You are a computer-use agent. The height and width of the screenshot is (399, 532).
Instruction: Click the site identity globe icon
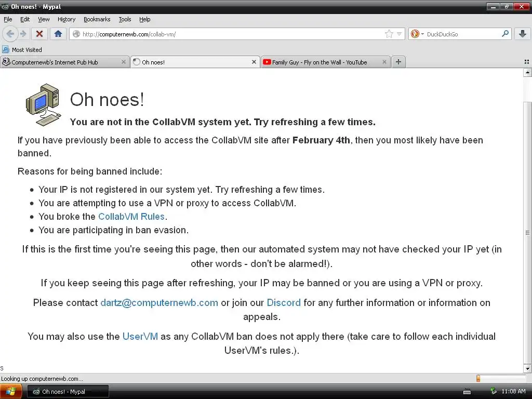(x=77, y=34)
